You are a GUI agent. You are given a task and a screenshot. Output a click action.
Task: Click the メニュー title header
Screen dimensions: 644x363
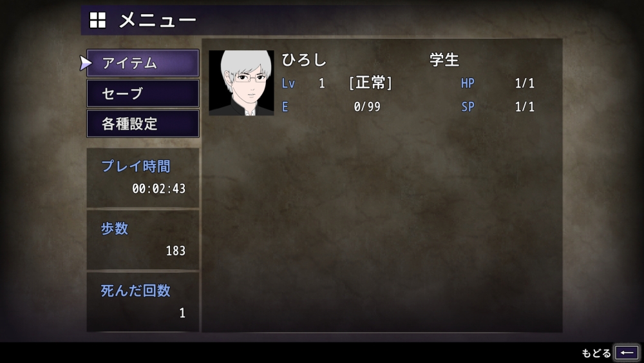(158, 20)
